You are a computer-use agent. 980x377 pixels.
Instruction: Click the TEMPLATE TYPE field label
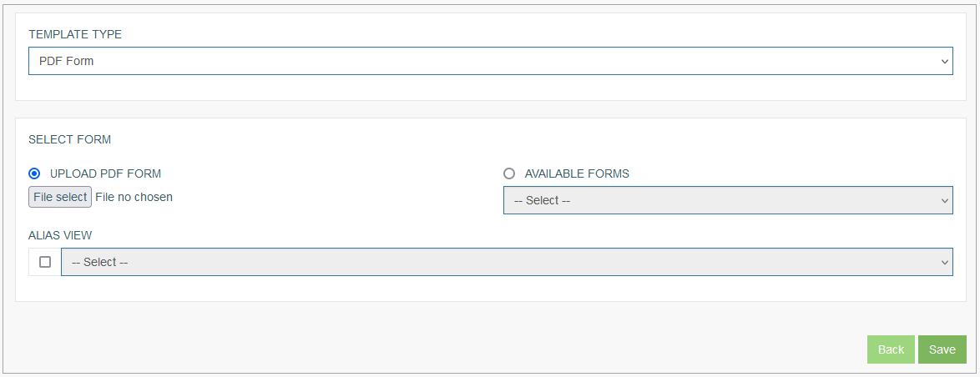75,34
